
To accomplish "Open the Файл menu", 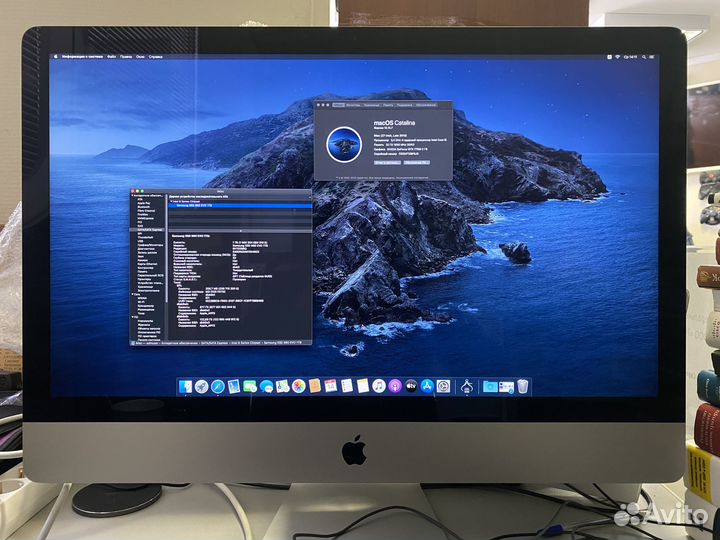I will pyautogui.click(x=112, y=56).
